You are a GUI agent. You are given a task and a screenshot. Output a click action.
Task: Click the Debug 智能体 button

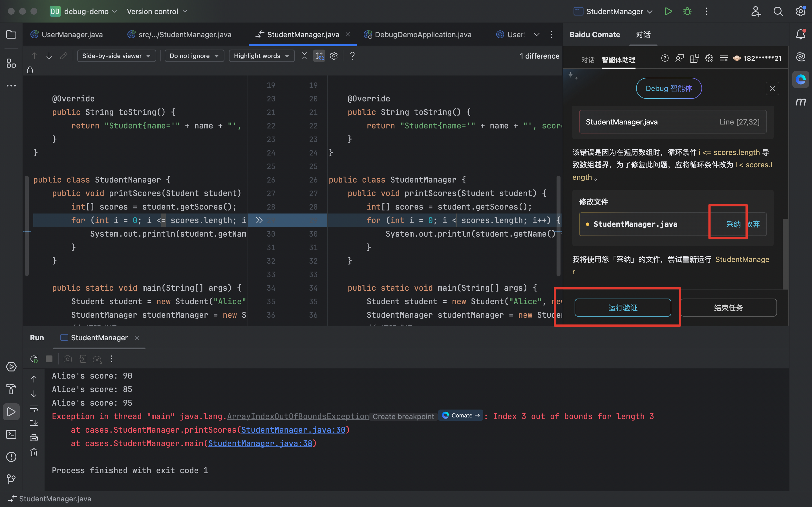click(x=669, y=88)
